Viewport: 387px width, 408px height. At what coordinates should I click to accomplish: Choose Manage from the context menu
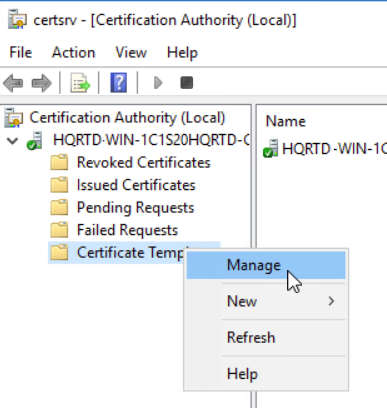[x=266, y=265]
